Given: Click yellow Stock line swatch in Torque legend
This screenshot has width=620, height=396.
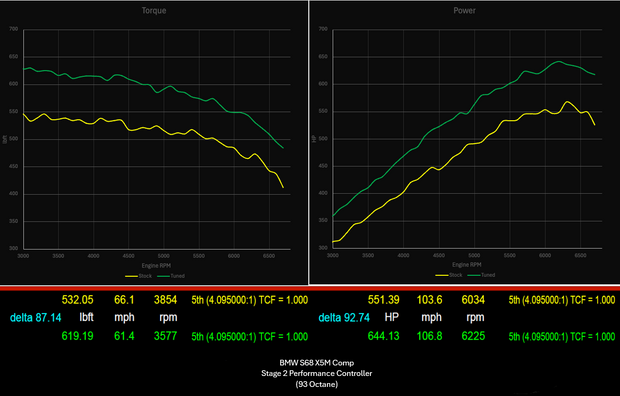Looking at the screenshot, I should [131, 276].
